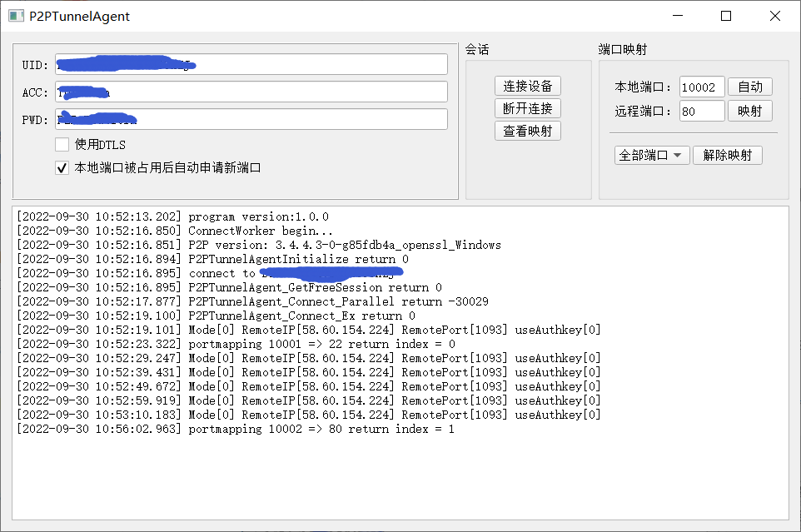Click the 映射 button next to remote port
This screenshot has width=801, height=532.
click(x=749, y=110)
